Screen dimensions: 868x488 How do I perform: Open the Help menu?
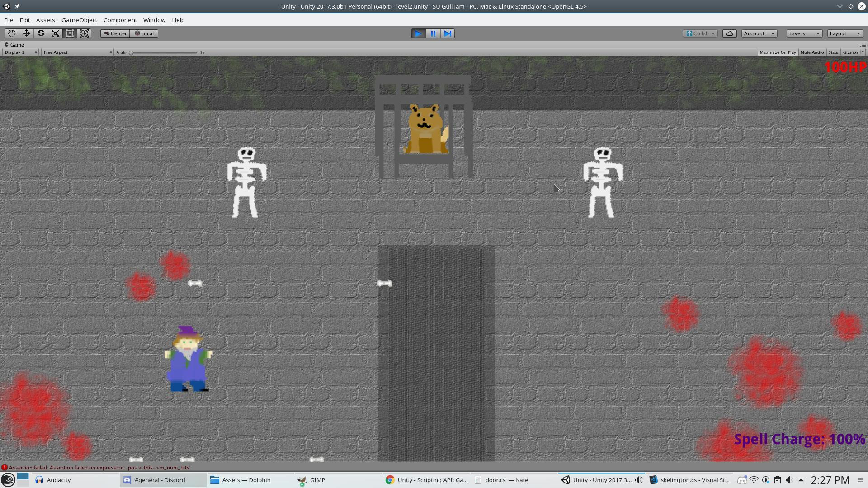click(178, 20)
